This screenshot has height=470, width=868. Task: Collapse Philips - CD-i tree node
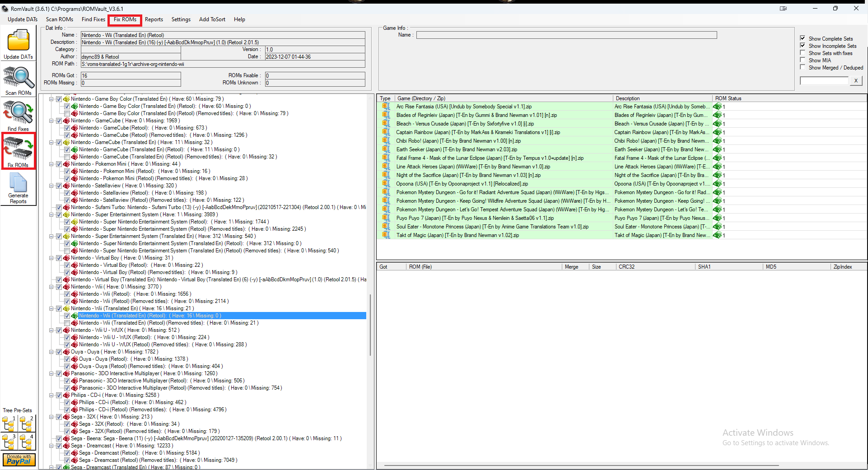[x=51, y=395]
